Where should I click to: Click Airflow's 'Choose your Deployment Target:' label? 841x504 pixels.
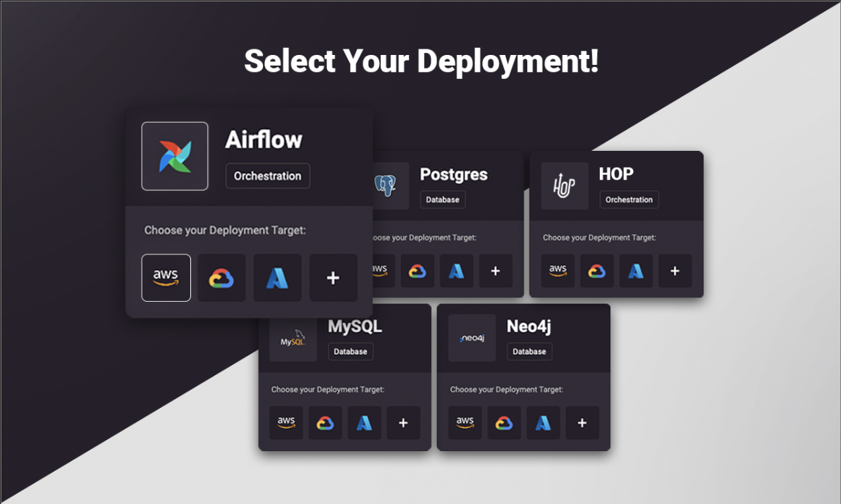coord(226,230)
